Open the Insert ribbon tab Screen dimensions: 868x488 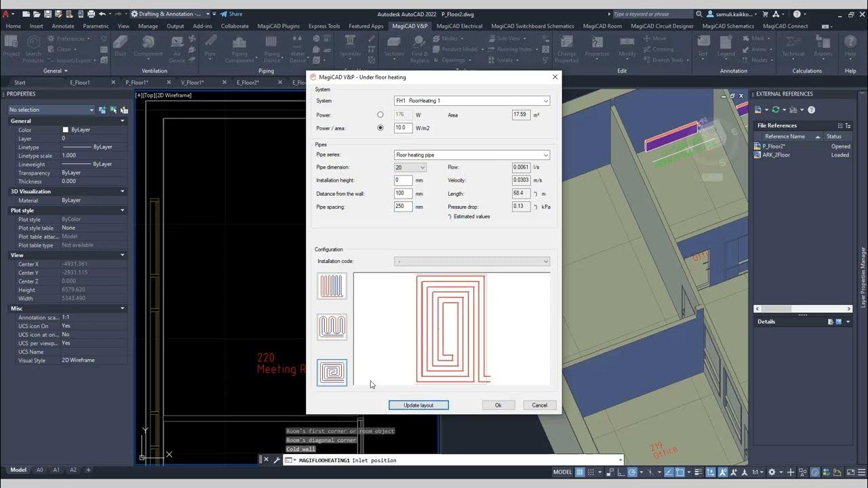(x=36, y=26)
